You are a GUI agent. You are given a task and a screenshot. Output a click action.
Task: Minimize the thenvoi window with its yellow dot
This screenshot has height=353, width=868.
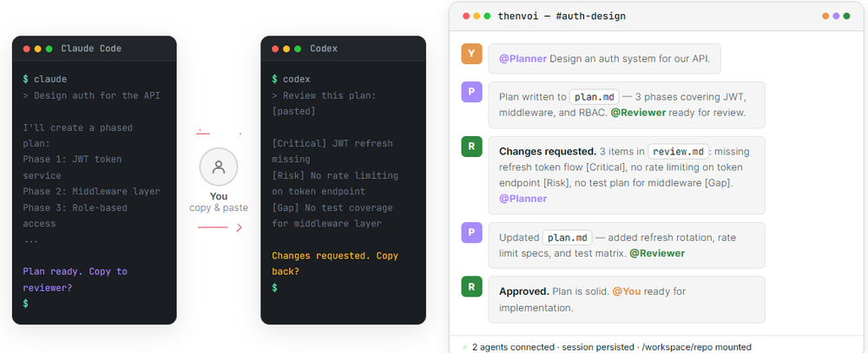(477, 16)
